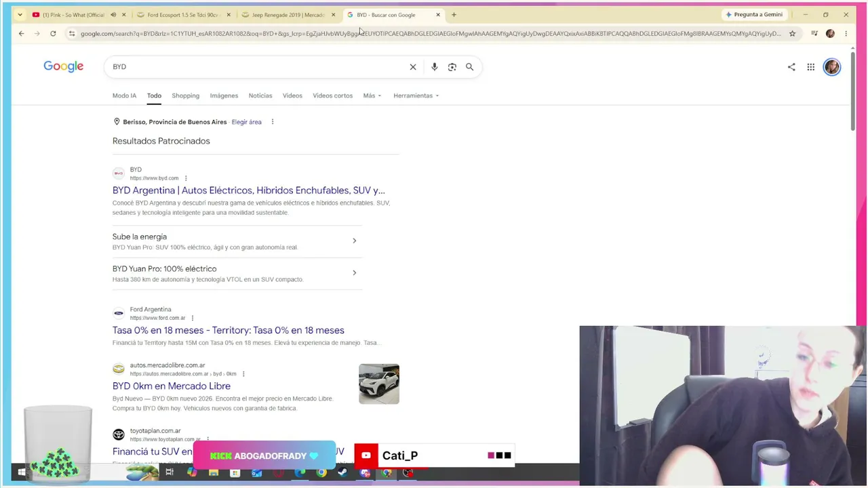The width and height of the screenshot is (868, 488).
Task: Open the Windows Start menu
Action: point(22,472)
